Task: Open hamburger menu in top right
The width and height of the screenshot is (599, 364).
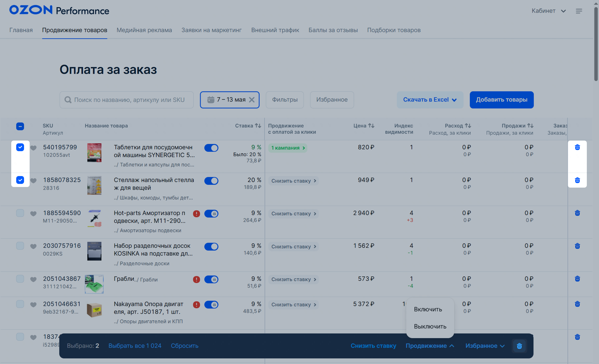Action: tap(579, 11)
